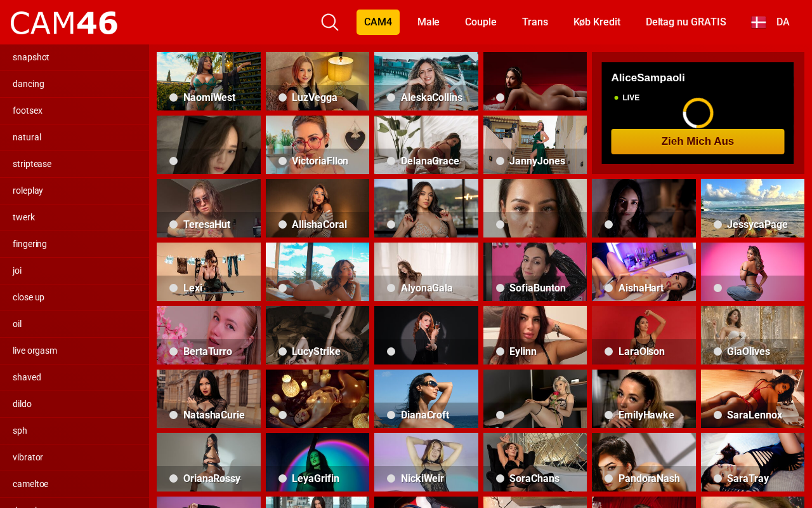Open SofiaBunton thumbnail

point(535,272)
